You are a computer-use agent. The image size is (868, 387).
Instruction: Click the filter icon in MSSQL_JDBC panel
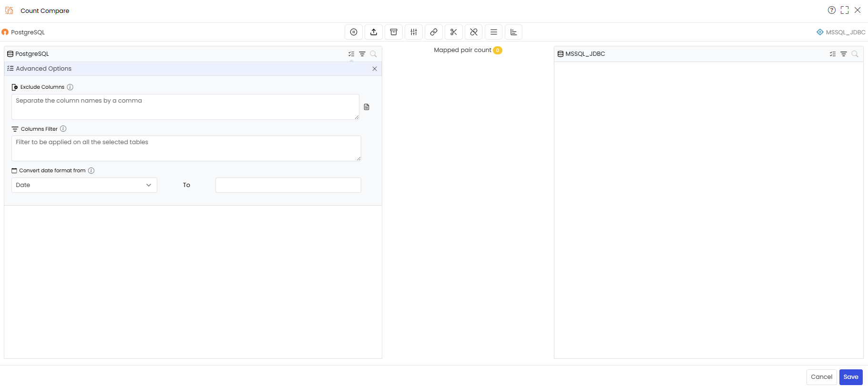click(844, 54)
